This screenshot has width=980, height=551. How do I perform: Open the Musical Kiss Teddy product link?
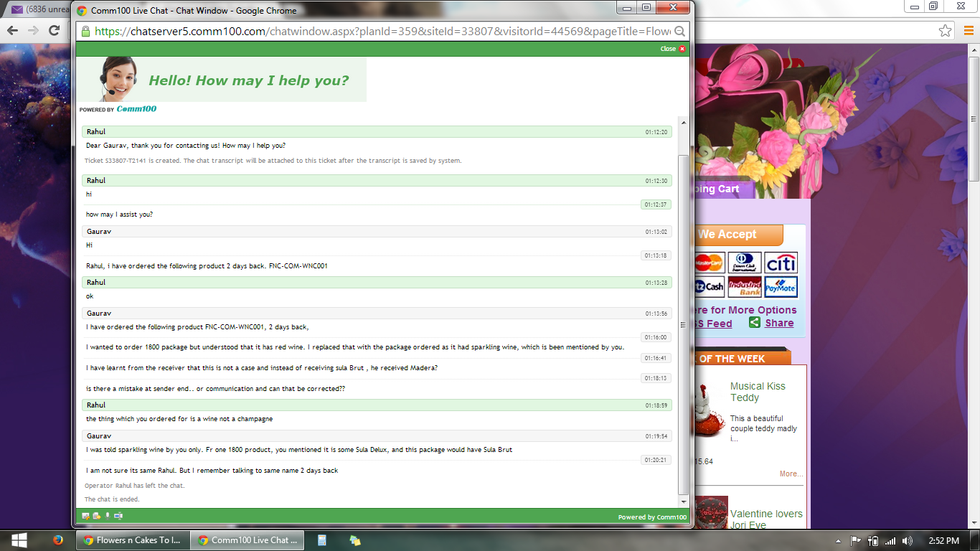pos(758,392)
